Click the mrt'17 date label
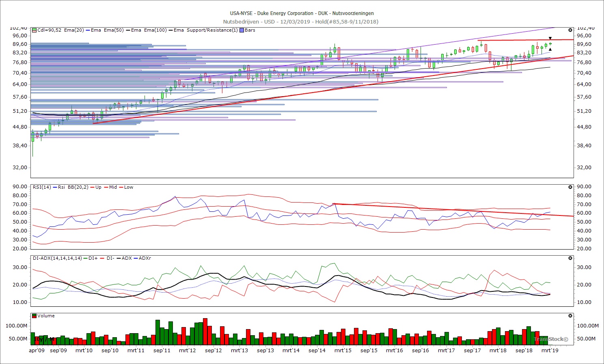 pos(447,350)
